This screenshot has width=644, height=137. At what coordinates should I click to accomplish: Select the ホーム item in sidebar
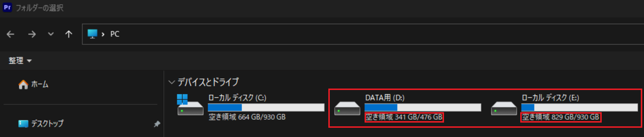point(39,84)
